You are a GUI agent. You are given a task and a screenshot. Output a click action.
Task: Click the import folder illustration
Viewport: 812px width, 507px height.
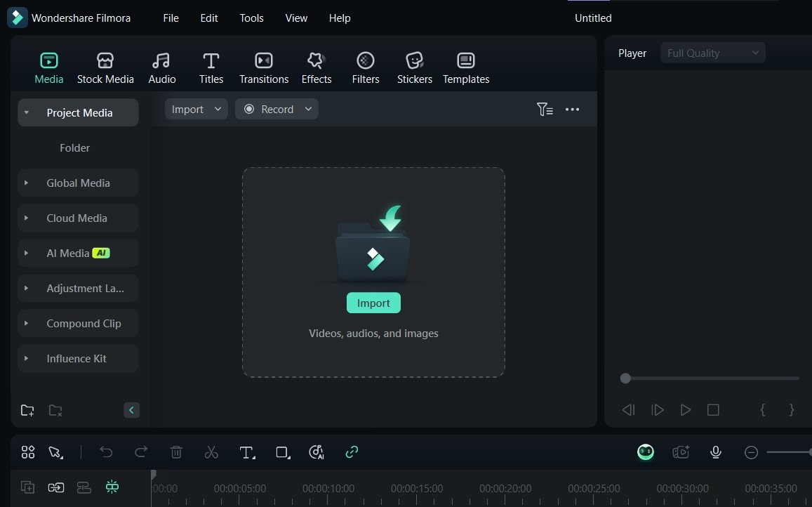coord(373,244)
